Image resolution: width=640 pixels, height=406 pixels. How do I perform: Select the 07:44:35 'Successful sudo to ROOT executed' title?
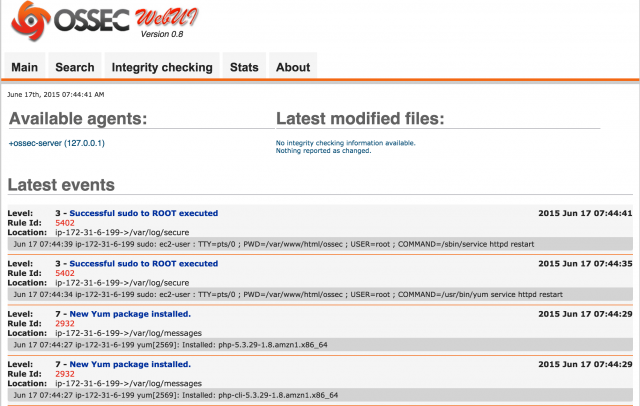(x=143, y=263)
